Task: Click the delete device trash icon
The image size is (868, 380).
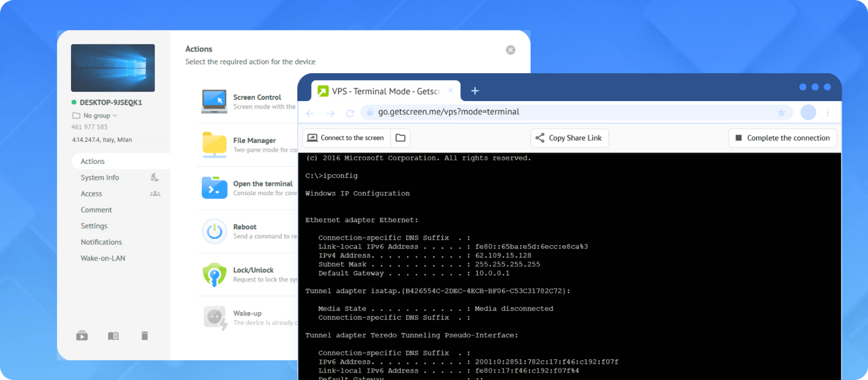Action: (144, 336)
